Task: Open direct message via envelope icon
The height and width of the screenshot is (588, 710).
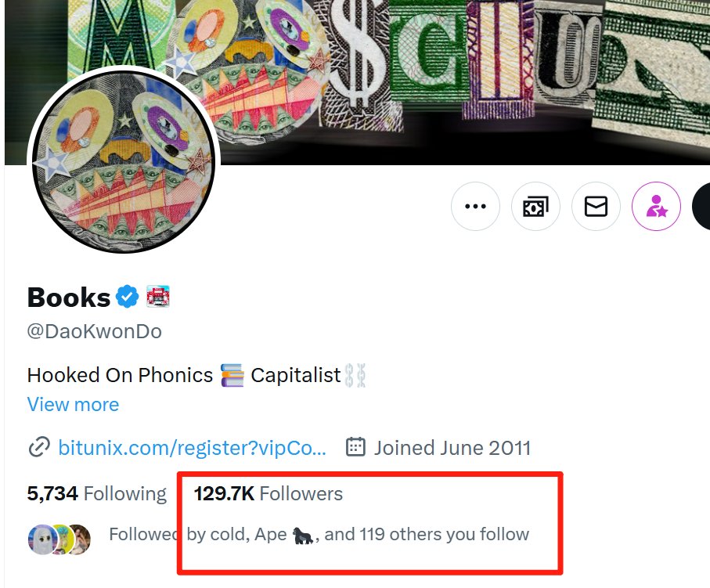Action: 596,207
